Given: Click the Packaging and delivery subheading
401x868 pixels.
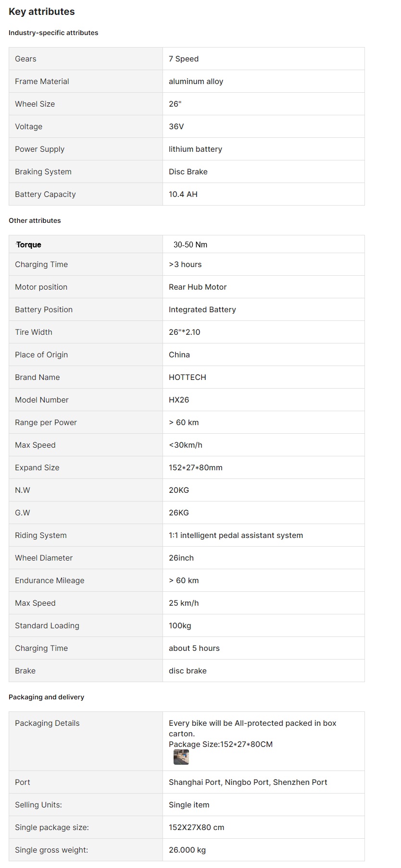Looking at the screenshot, I should click(x=46, y=697).
